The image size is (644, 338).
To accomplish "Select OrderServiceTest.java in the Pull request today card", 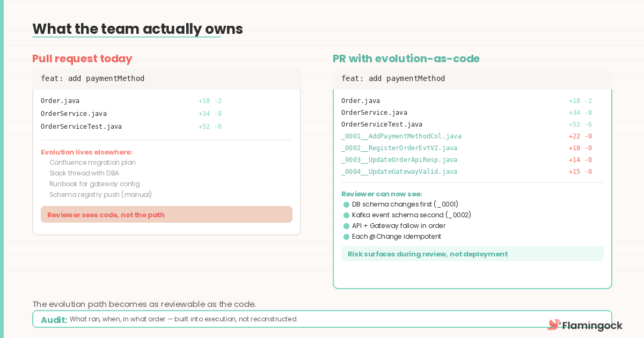I will tap(81, 127).
